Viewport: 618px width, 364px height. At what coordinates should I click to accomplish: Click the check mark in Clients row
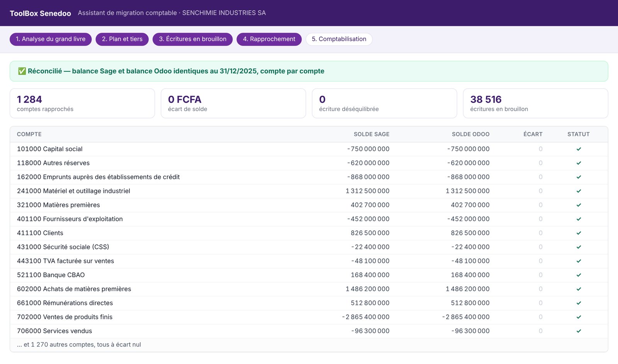click(579, 233)
